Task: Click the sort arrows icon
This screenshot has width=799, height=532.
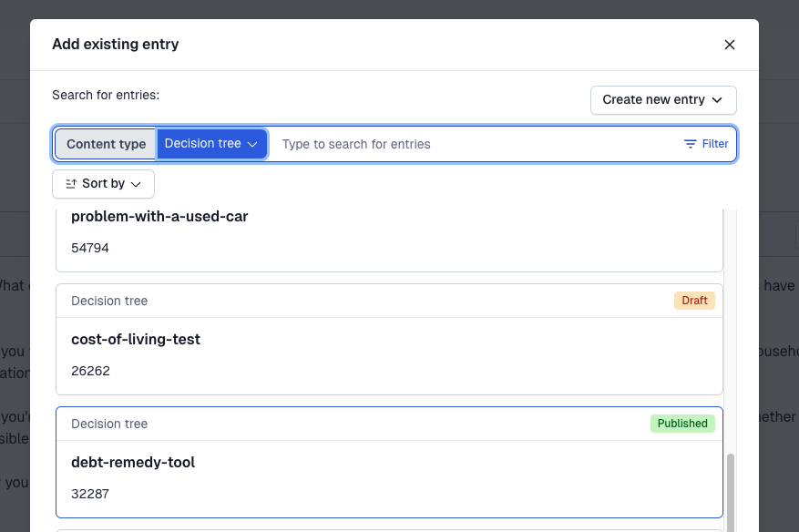Action: [71, 184]
